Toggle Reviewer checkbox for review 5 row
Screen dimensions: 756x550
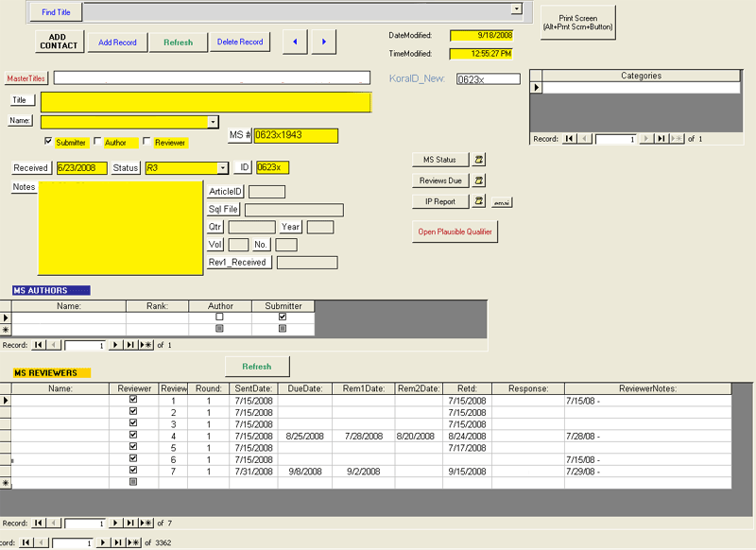point(133,446)
